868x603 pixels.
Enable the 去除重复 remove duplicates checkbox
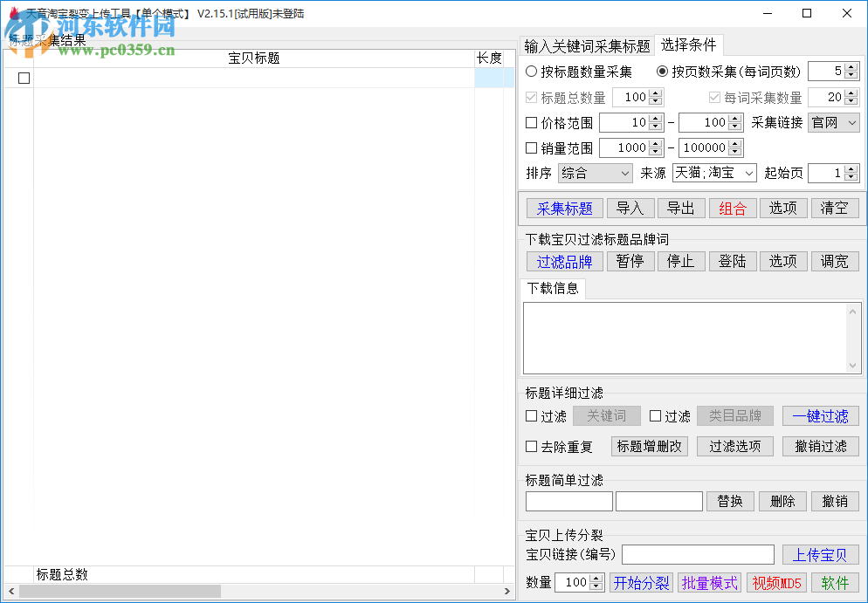(530, 446)
